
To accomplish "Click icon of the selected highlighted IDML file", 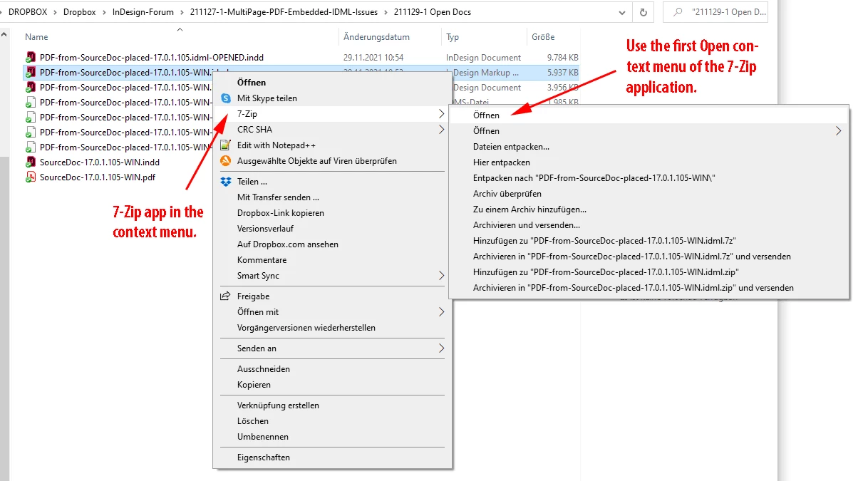I will click(31, 73).
